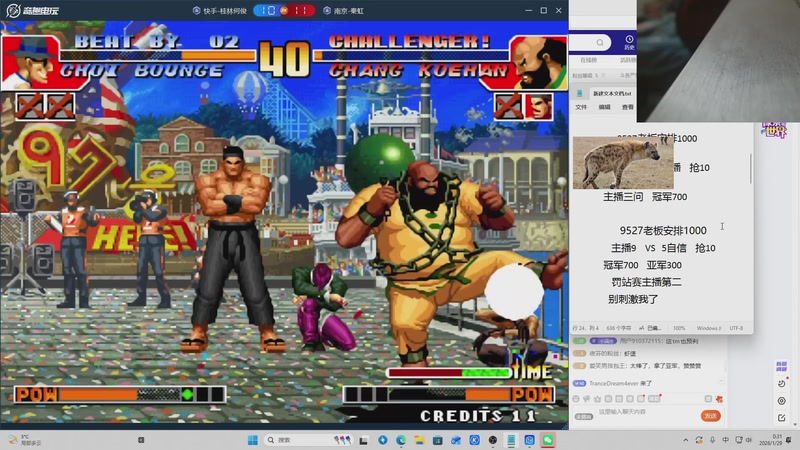Click the text line '别刺激我了' in Notepad
The image size is (800, 450).
633,299
